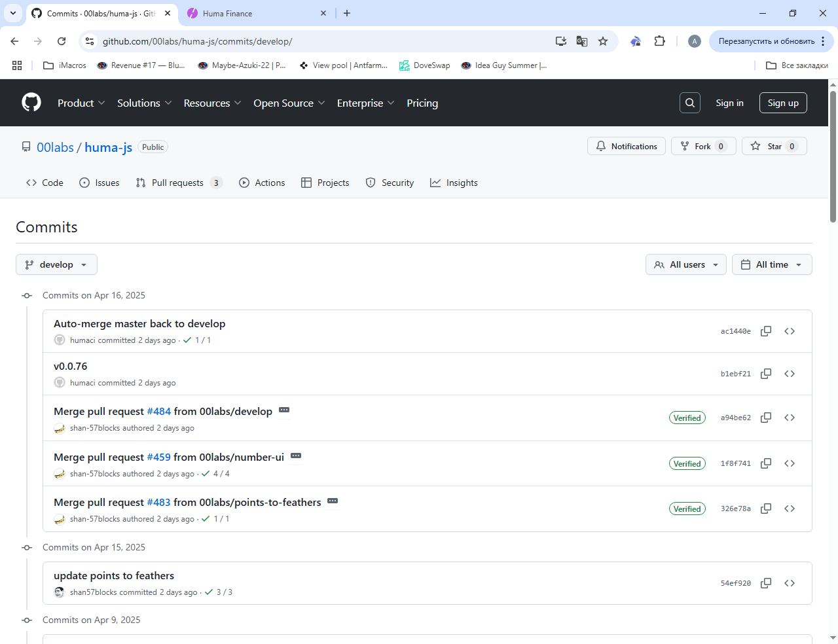Open the Pull requests tab

click(179, 183)
